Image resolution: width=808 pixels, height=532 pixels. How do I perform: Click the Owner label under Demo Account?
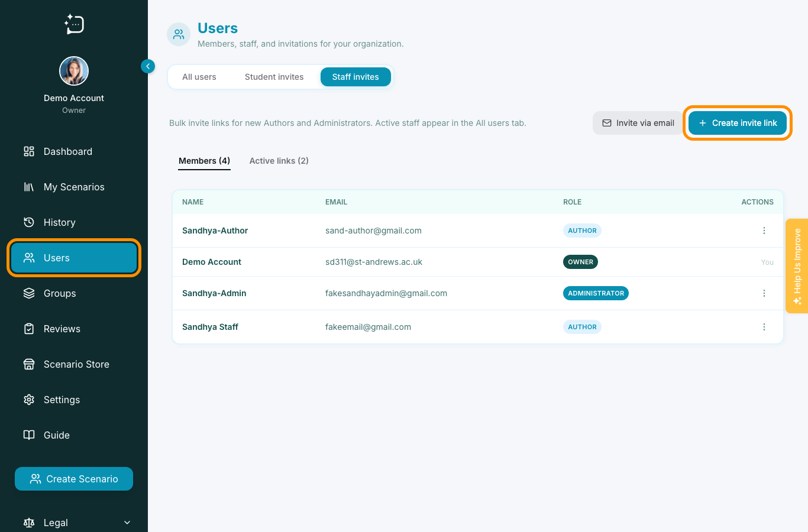(74, 111)
